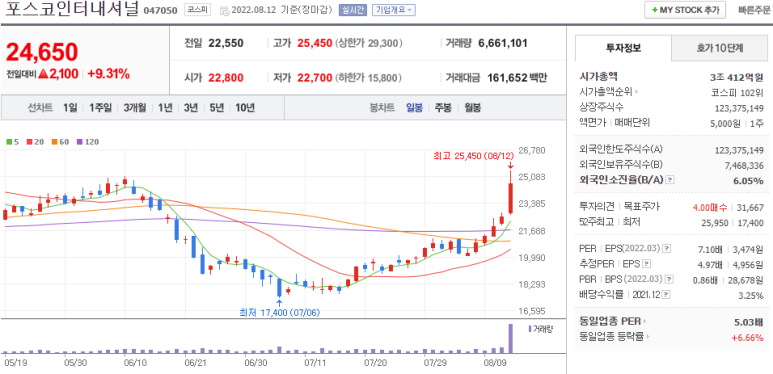
Task: Switch to the 호가 10단계 tab
Action: pyautogui.click(x=719, y=48)
